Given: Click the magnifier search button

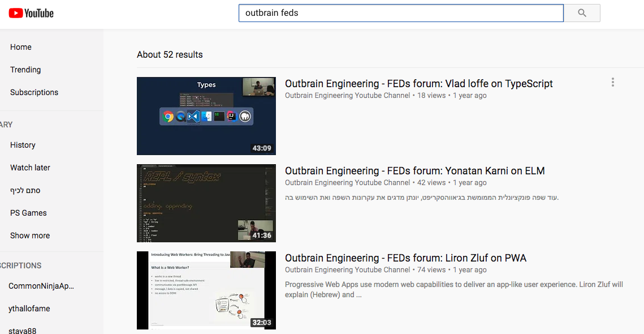Looking at the screenshot, I should [582, 13].
